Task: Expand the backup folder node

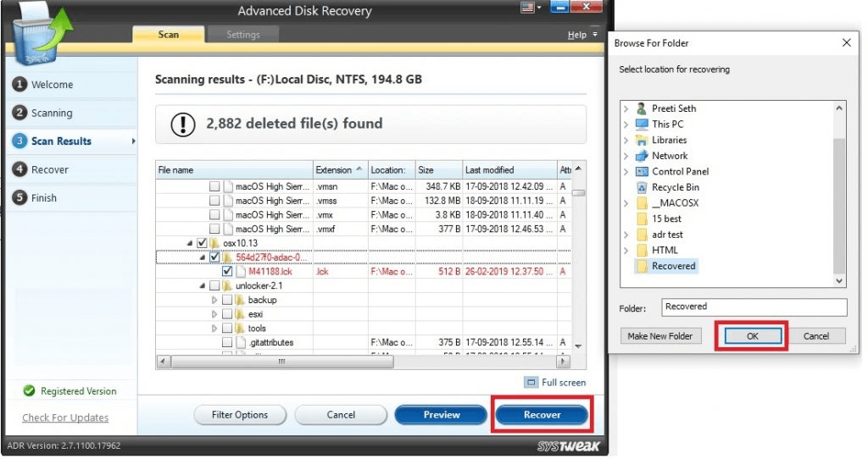Action: (x=214, y=300)
